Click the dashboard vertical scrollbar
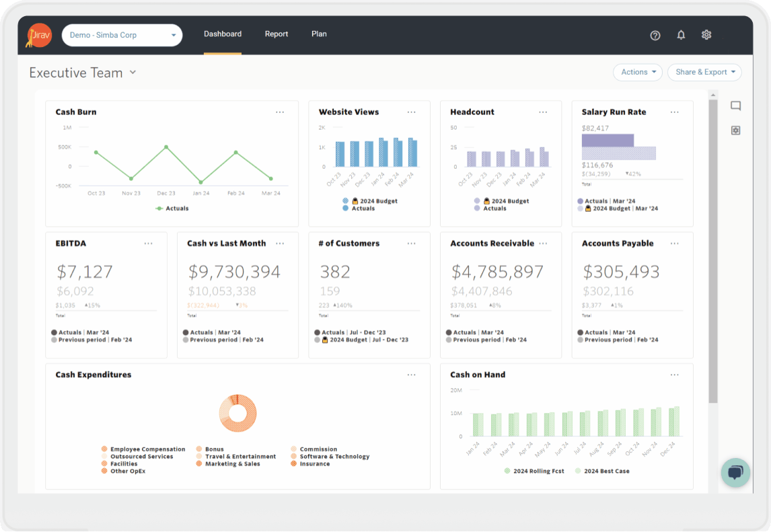 [x=713, y=249]
